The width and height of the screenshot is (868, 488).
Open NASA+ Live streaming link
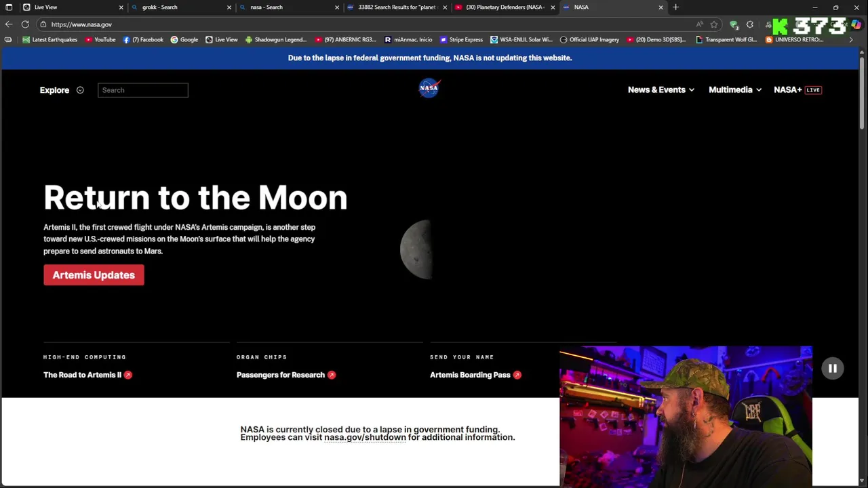(x=797, y=89)
